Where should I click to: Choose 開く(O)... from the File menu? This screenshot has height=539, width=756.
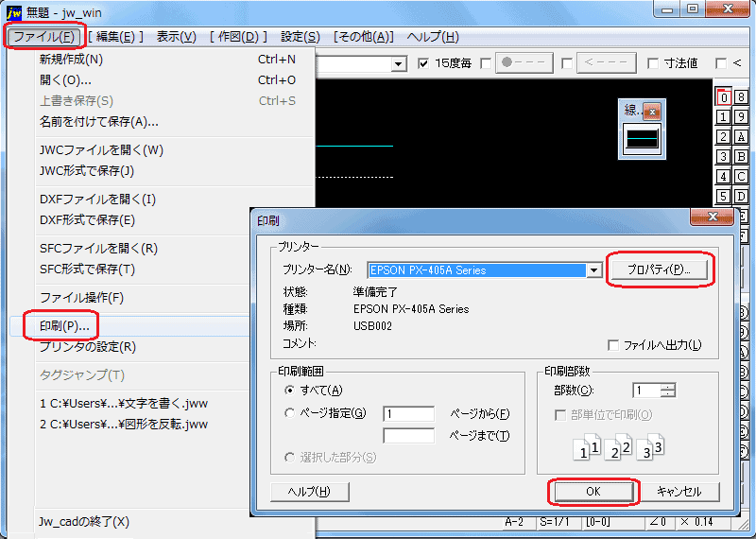click(x=167, y=80)
